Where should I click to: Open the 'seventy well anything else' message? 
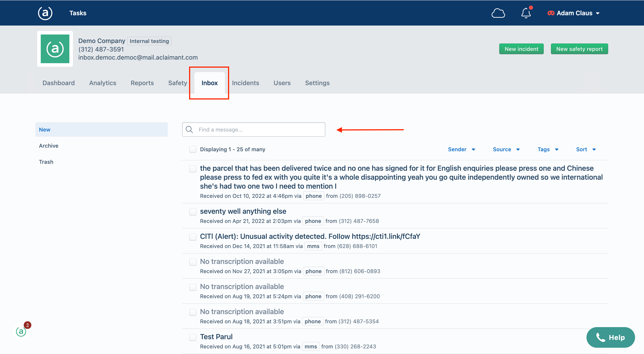pos(243,211)
